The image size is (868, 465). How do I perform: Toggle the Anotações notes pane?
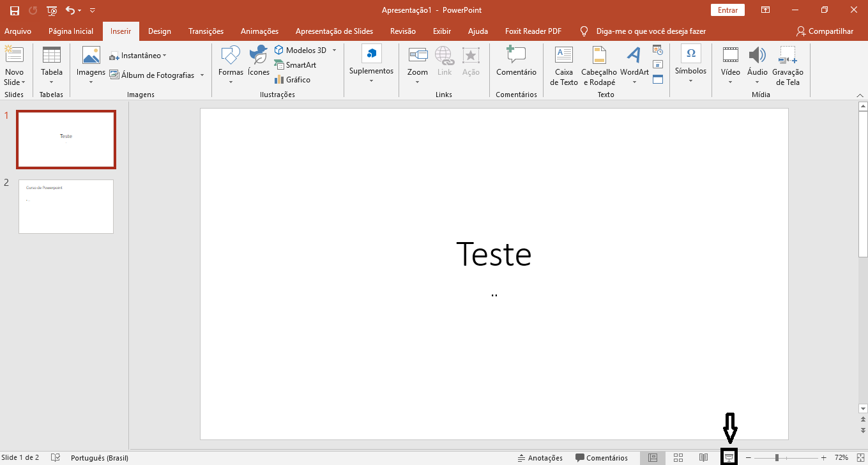point(540,458)
